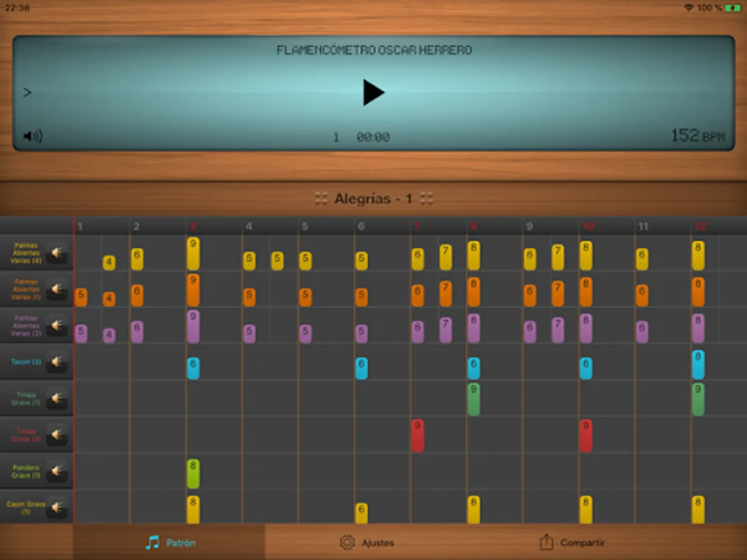
Task: Select accented beat 12 in the ruler
Action: (x=700, y=226)
